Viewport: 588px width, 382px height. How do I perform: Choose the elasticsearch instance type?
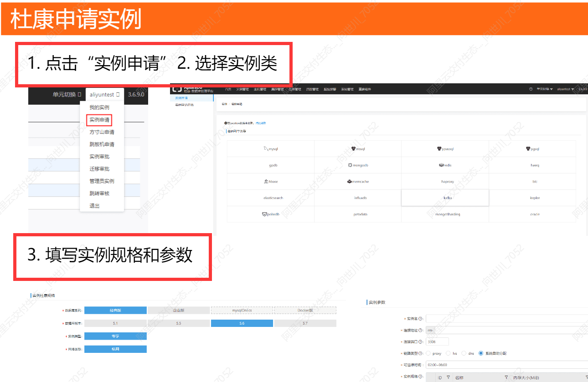271,198
